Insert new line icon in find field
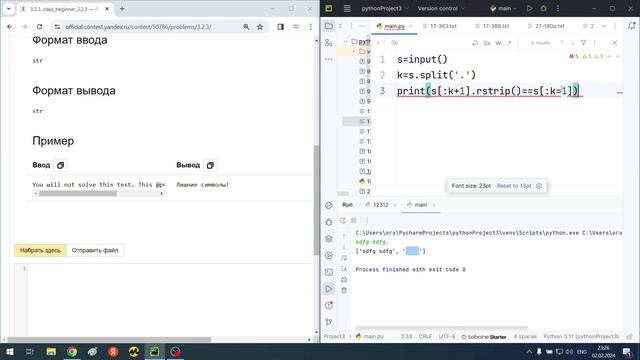640x360 pixels. point(475,42)
